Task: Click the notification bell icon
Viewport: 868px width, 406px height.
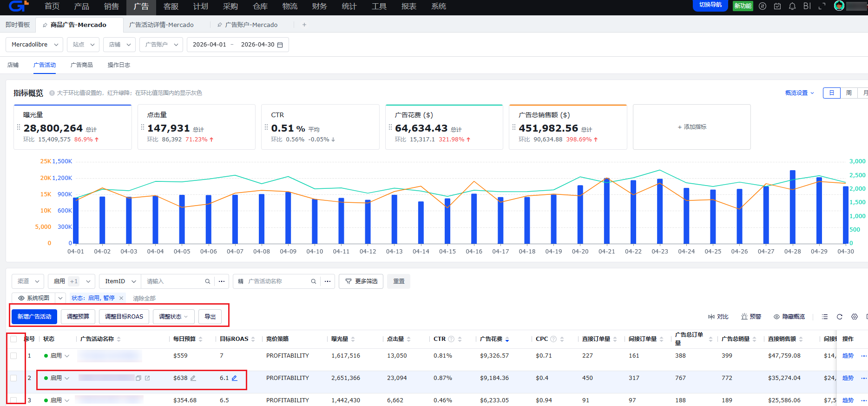Action: (792, 6)
